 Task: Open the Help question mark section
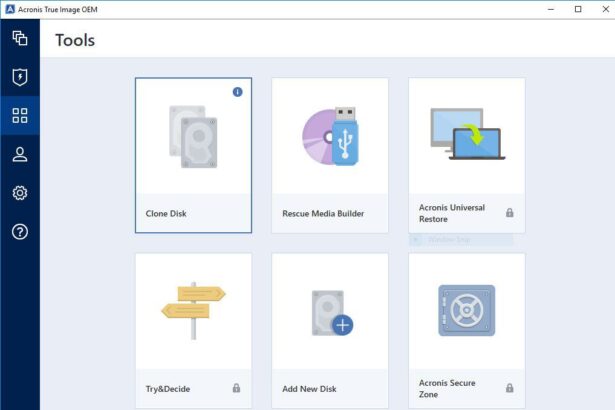pos(20,231)
